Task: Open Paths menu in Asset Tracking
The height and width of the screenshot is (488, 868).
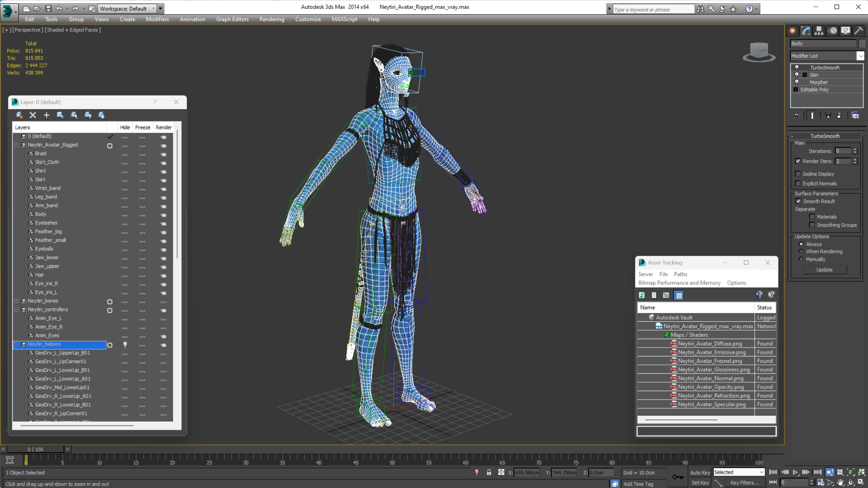Action: coord(680,274)
